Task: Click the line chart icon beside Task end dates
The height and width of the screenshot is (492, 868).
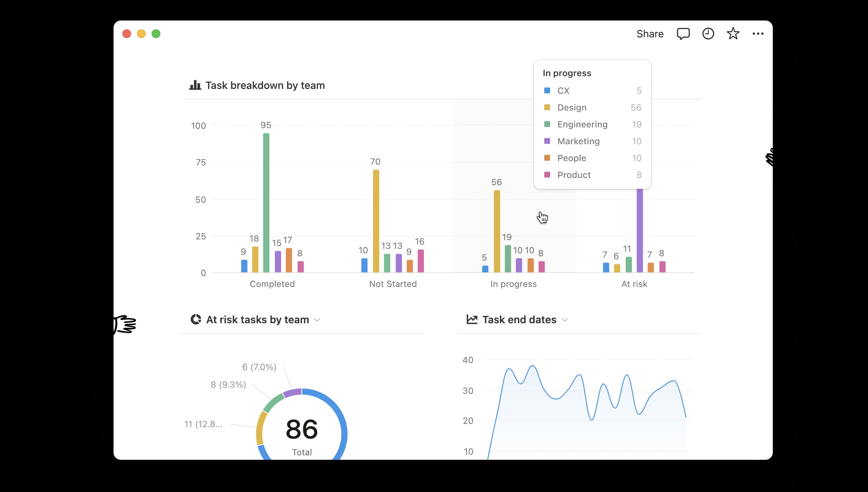Action: coord(472,319)
